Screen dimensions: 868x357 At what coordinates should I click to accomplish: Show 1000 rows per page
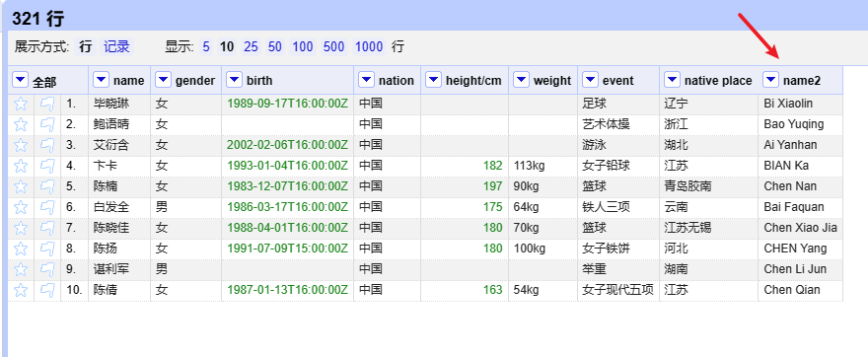369,46
